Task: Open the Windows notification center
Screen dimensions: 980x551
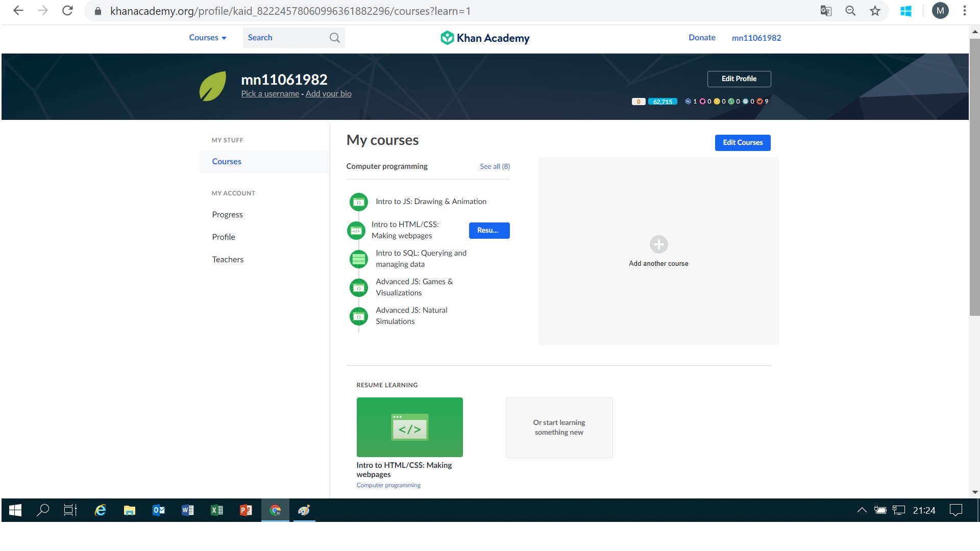Action: (x=955, y=510)
